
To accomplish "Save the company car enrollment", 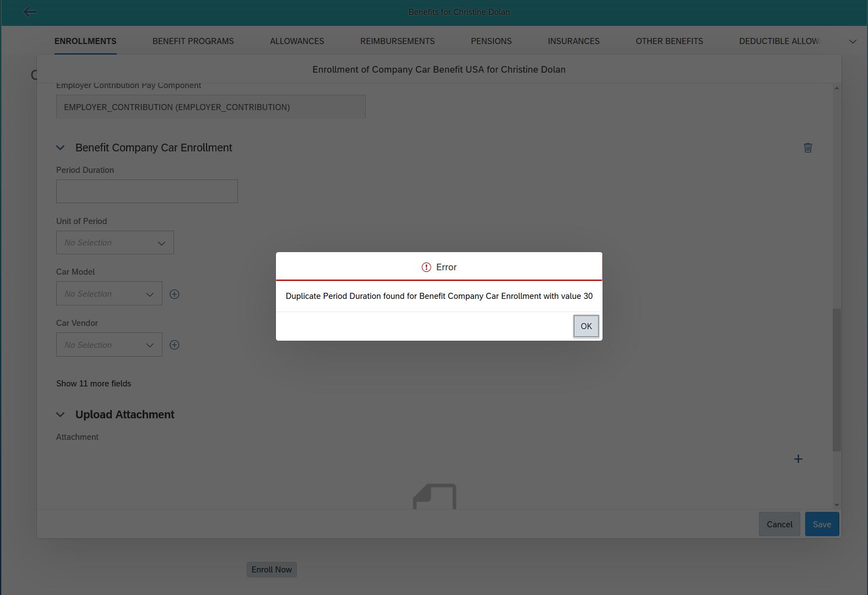I will pos(822,525).
